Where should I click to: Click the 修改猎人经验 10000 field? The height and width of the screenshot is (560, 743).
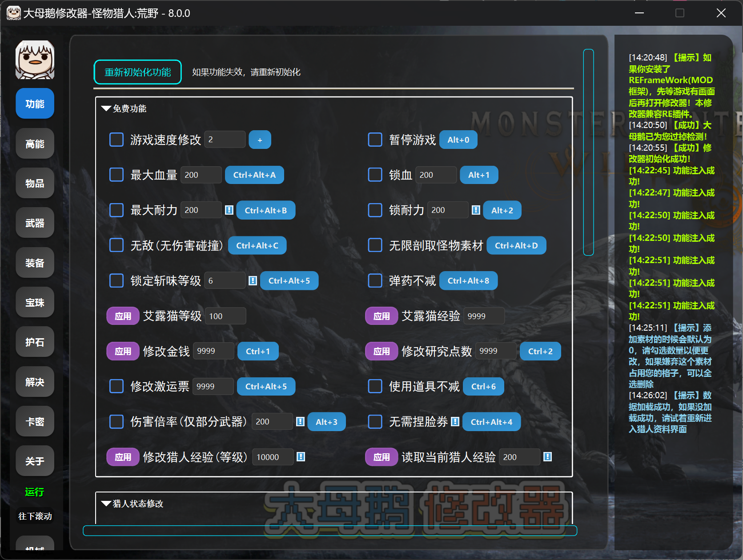click(273, 457)
